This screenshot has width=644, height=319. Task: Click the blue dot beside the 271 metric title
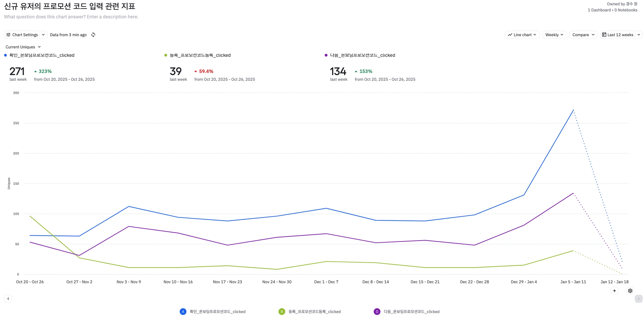pyautogui.click(x=6, y=55)
